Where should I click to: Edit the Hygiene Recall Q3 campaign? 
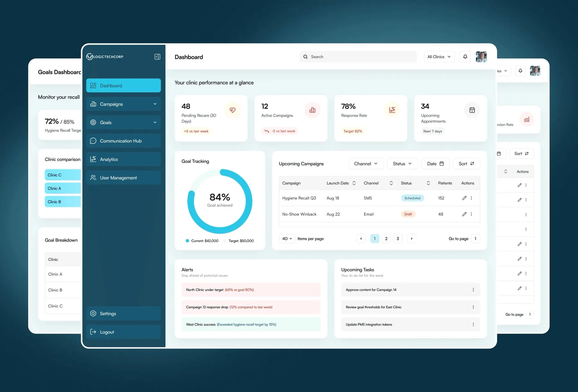(x=464, y=198)
